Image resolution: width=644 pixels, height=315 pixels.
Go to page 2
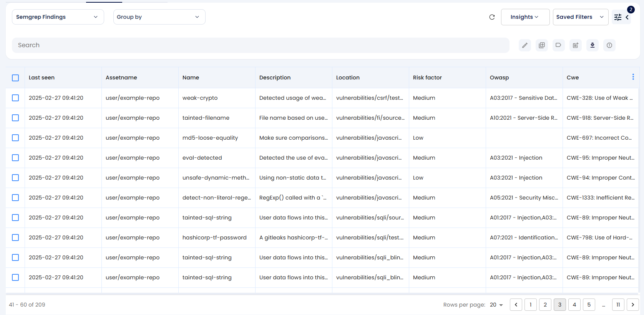[x=545, y=305]
